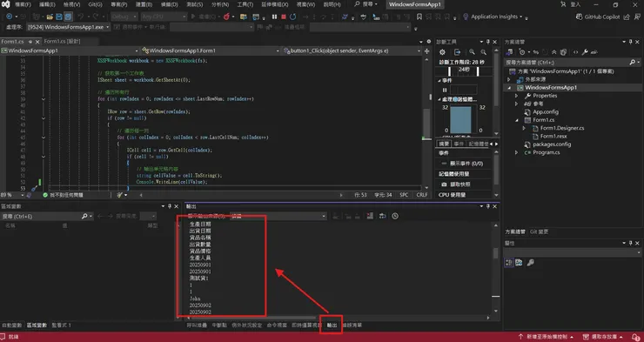Select packages.config in Solution Explorer
The image size is (644, 342).
pyautogui.click(x=552, y=144)
